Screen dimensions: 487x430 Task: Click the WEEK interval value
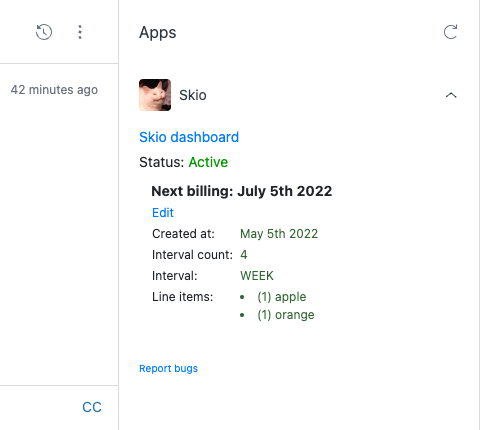click(x=257, y=276)
